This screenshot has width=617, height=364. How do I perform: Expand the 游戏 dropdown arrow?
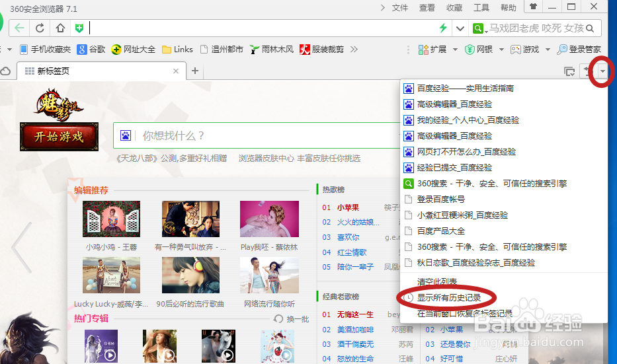pos(548,50)
